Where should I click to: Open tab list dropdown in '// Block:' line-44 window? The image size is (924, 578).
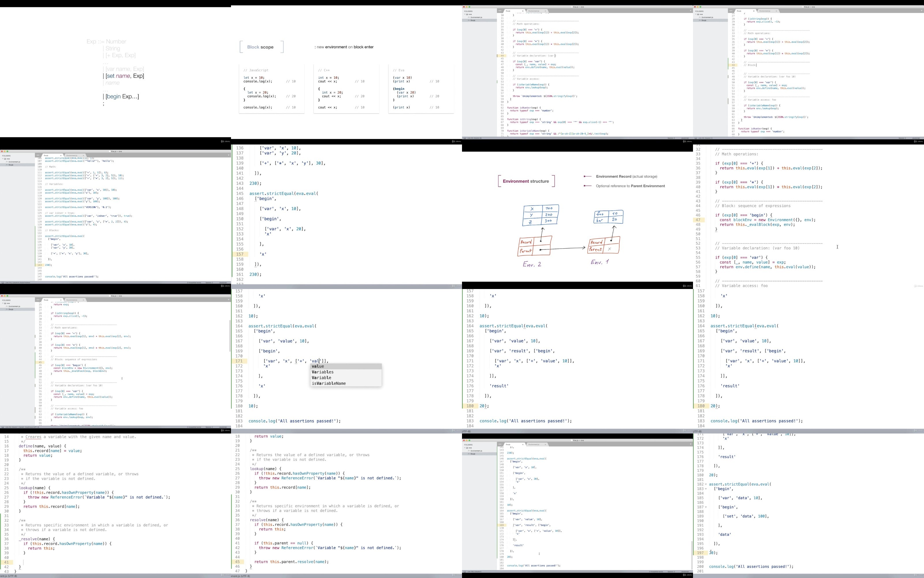[921, 11]
